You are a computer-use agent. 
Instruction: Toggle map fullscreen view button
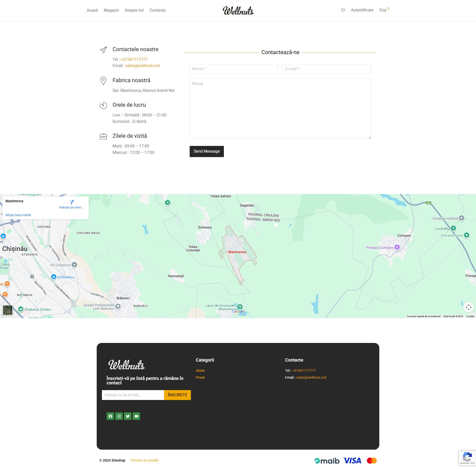[468, 307]
